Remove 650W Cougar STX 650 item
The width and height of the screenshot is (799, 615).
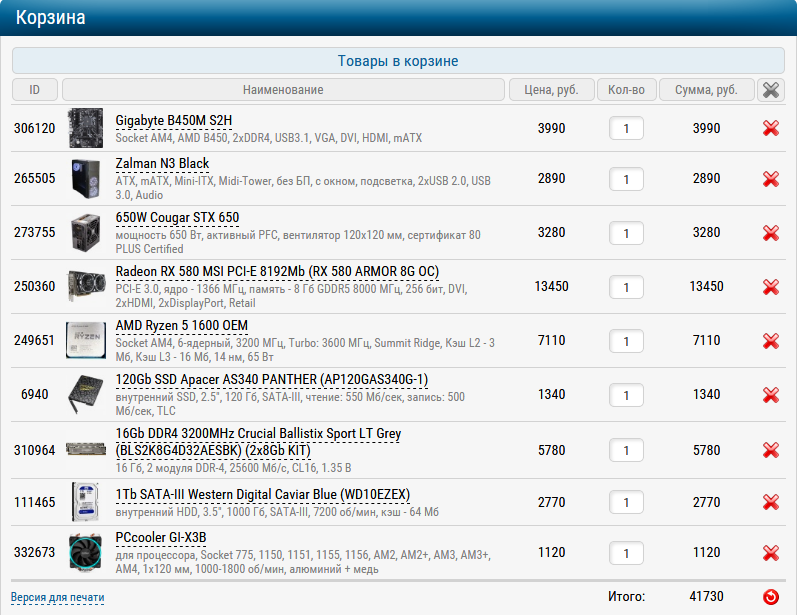(x=770, y=233)
